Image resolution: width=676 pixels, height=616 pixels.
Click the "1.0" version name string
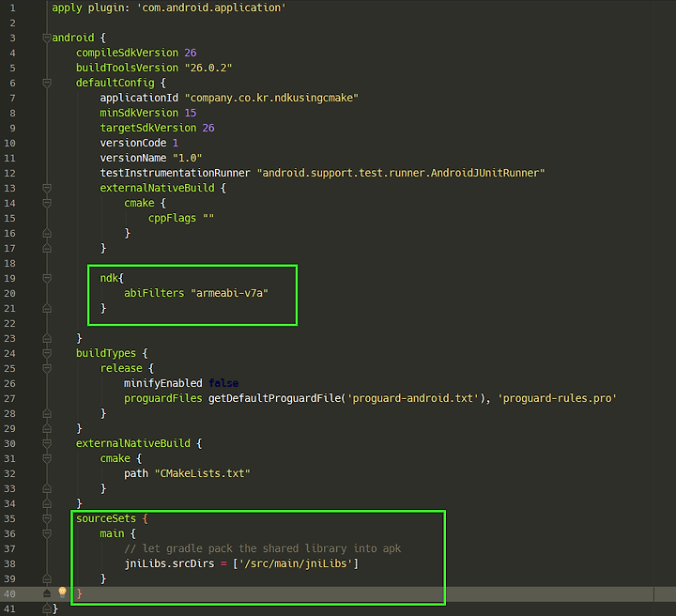pyautogui.click(x=188, y=158)
